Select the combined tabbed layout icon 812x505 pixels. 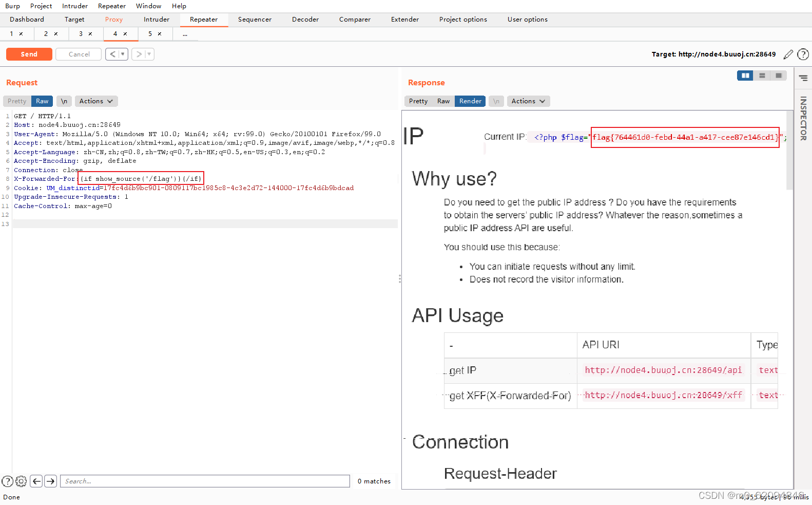tap(779, 76)
